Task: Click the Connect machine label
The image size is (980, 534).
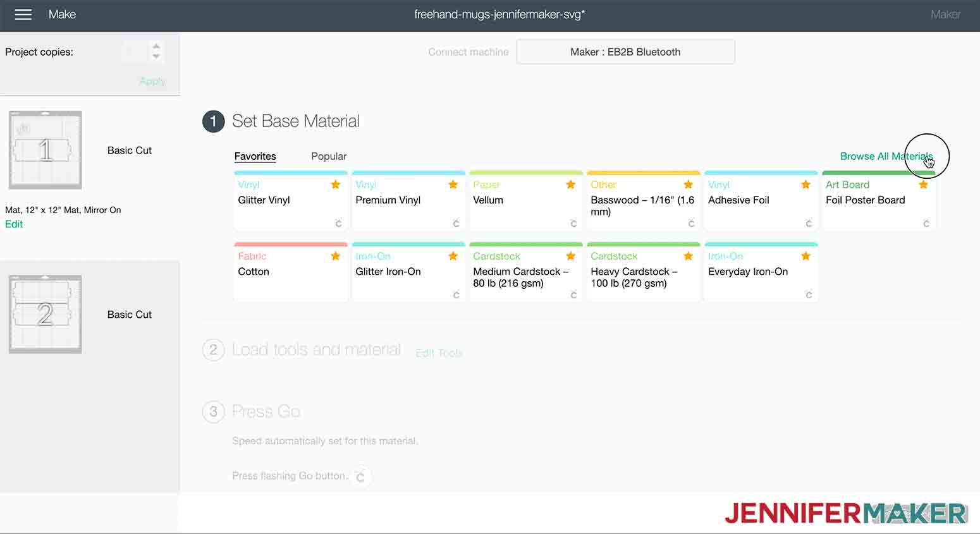Action: tap(469, 52)
